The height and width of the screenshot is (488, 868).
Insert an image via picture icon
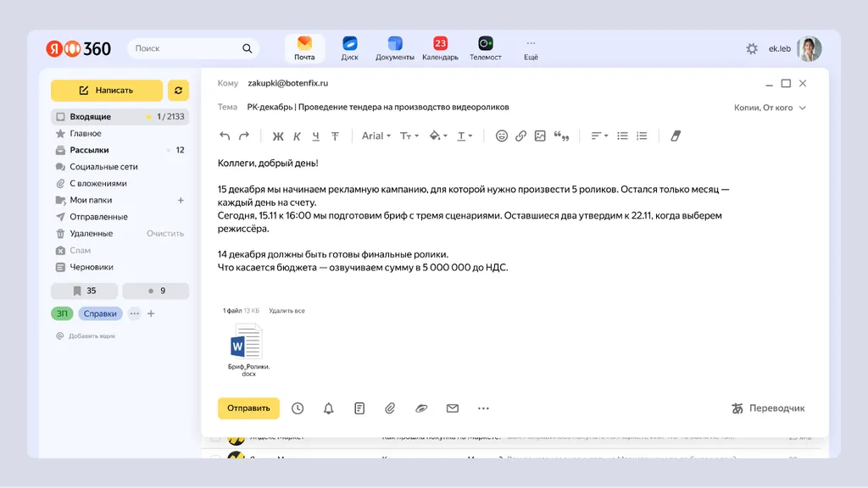540,136
